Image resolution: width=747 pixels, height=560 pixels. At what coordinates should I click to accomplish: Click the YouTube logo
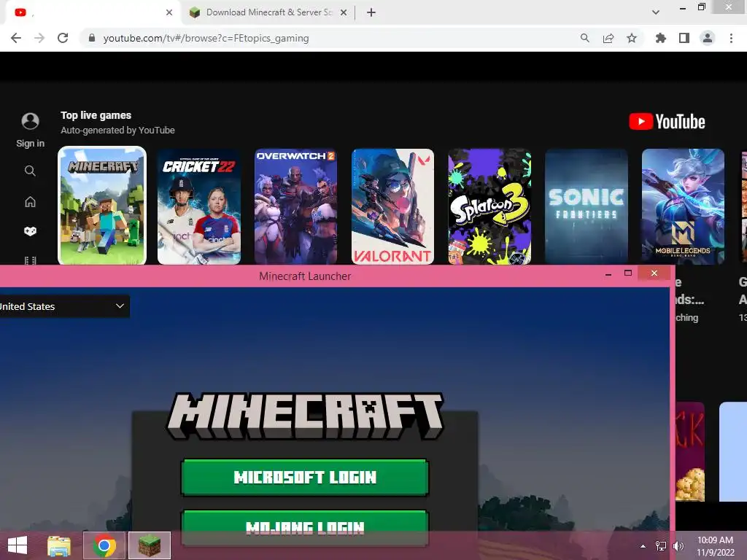coord(667,122)
